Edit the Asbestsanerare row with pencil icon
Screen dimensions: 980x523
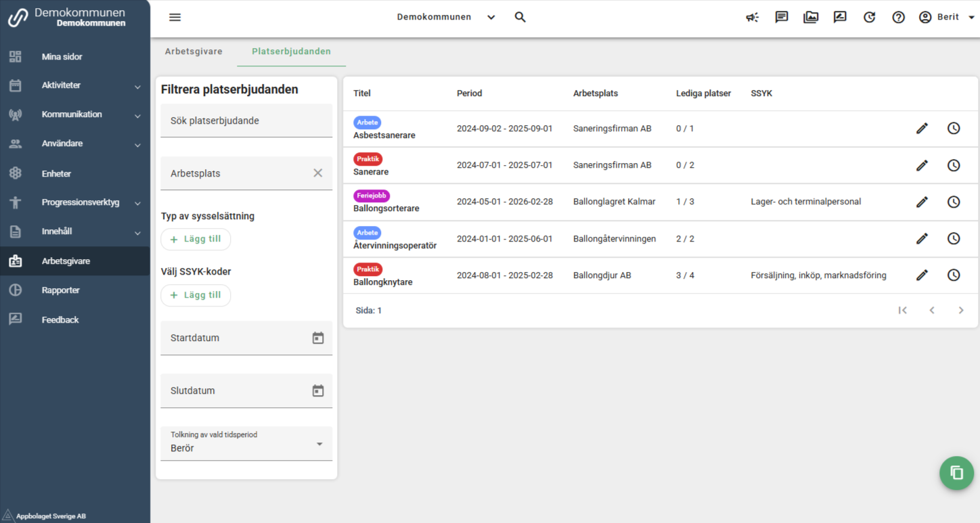(x=922, y=128)
